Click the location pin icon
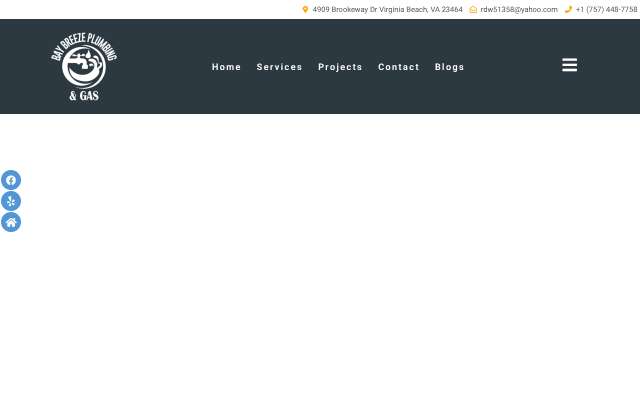640x400 pixels. 305,9
